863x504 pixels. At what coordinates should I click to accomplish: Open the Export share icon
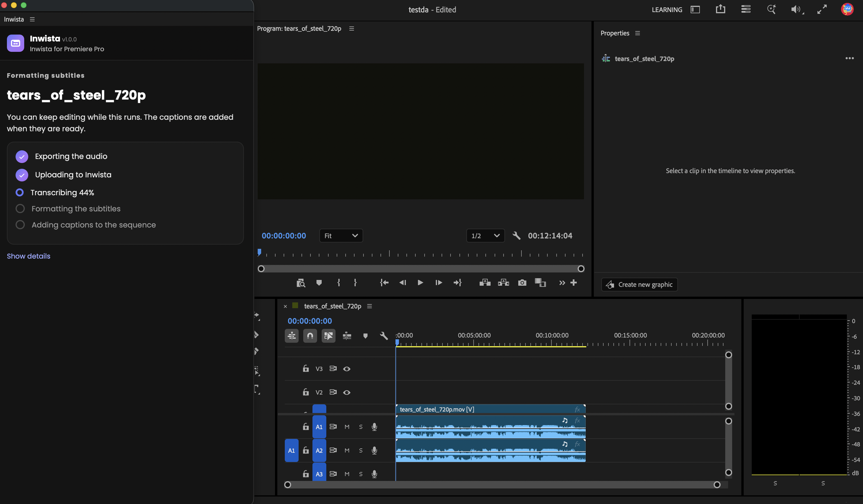click(x=720, y=9)
